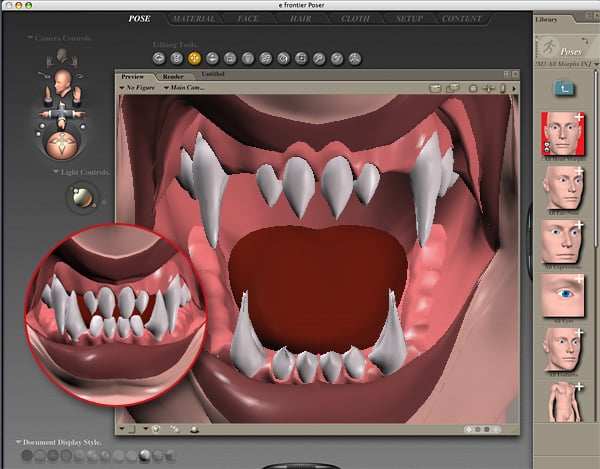Choose the highlighted Translate/Pull tool
The image size is (600, 469).
[x=195, y=59]
